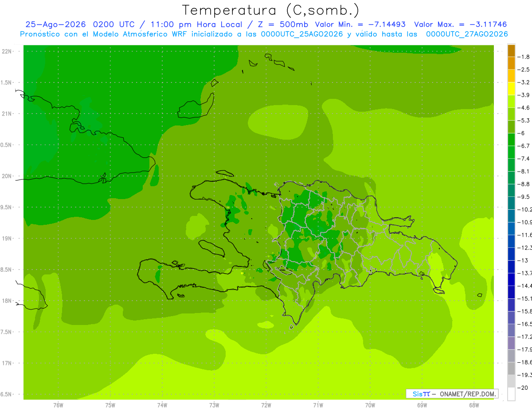532x411 pixels.
Task: Click the 21N latitude label
Action: 6,114
